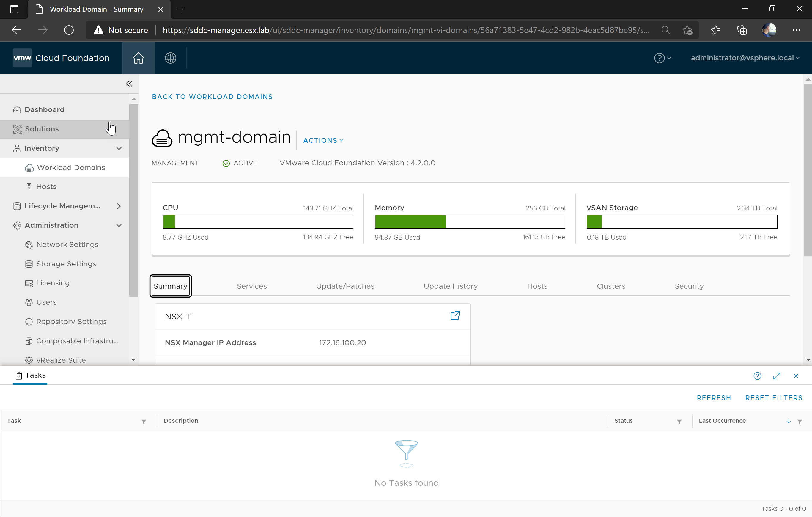The width and height of the screenshot is (812, 517).
Task: Open Licensing in sidebar
Action: [x=64, y=283]
